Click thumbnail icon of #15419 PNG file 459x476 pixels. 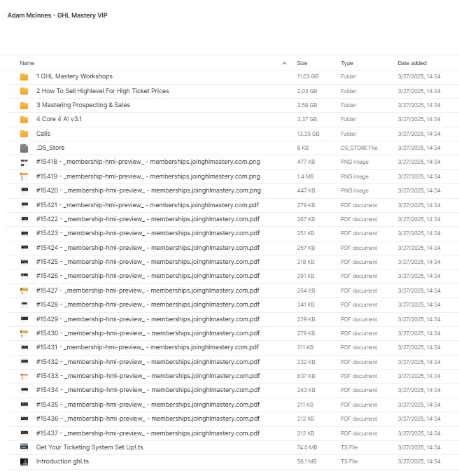pos(24,176)
